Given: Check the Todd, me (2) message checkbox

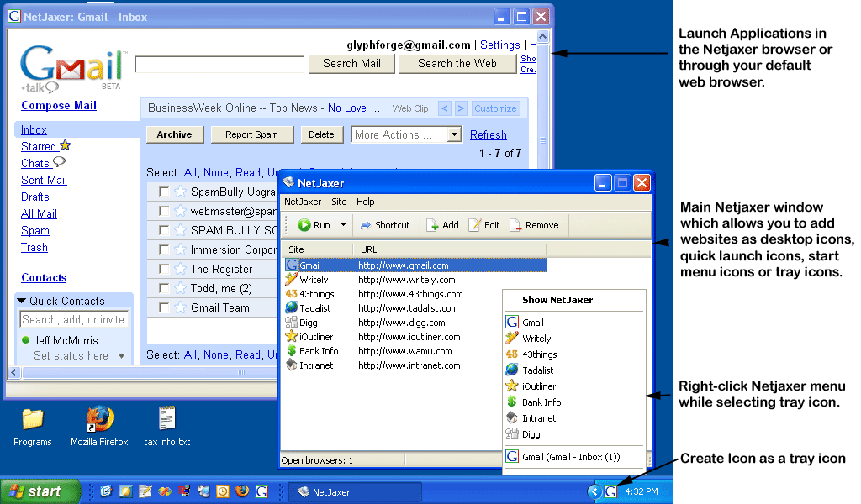Looking at the screenshot, I should coord(164,288).
